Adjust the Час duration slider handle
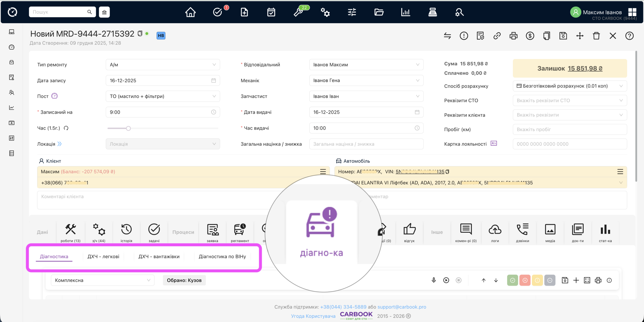 (128, 128)
